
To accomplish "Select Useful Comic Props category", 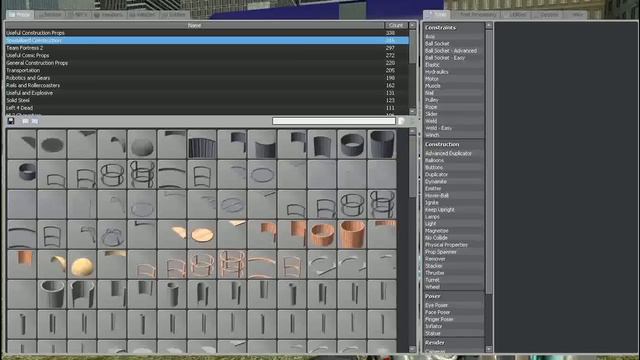I will pos(207,55).
